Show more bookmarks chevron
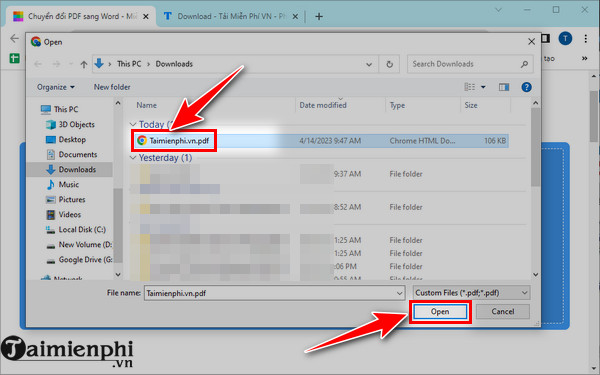The width and height of the screenshot is (600, 375). click(584, 58)
